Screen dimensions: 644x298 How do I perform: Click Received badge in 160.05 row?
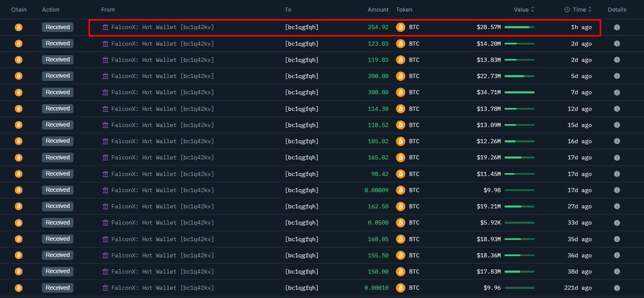57,239
